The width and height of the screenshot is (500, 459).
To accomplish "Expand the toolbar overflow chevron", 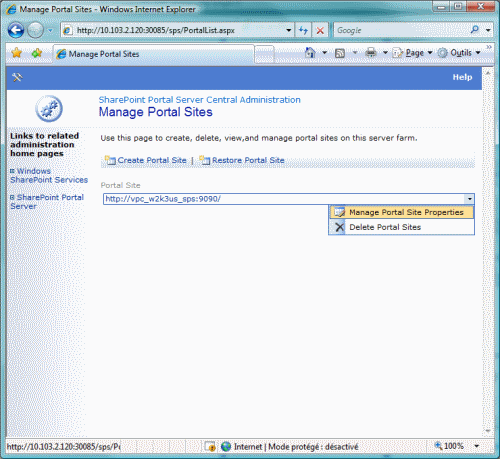I will [x=489, y=47].
